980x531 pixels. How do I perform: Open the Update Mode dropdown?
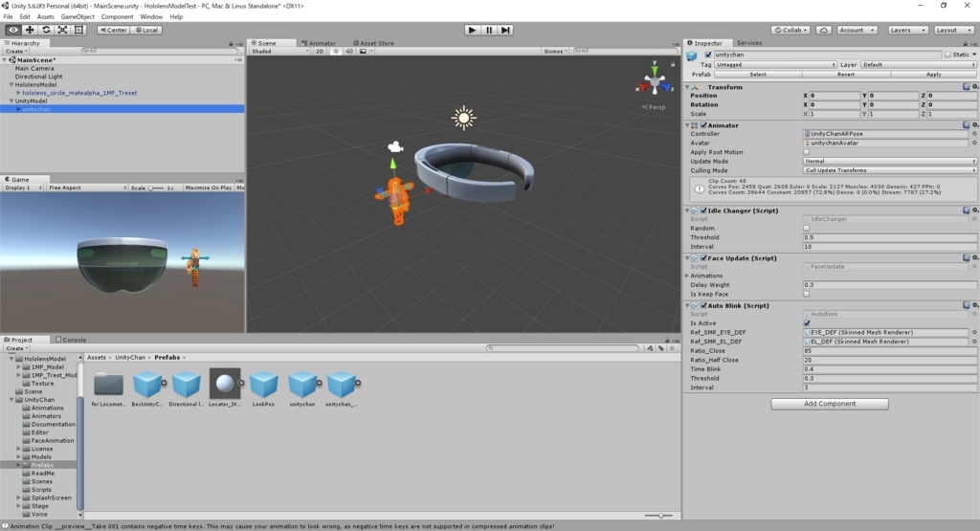(x=889, y=161)
